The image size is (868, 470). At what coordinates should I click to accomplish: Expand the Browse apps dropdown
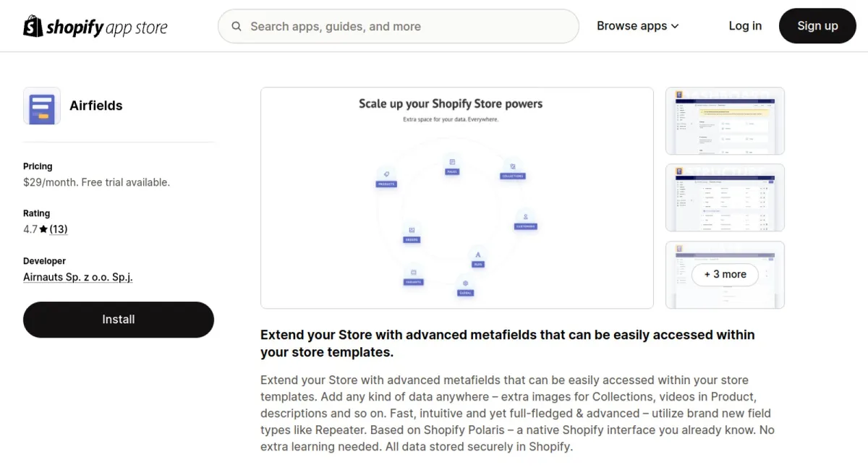(638, 26)
